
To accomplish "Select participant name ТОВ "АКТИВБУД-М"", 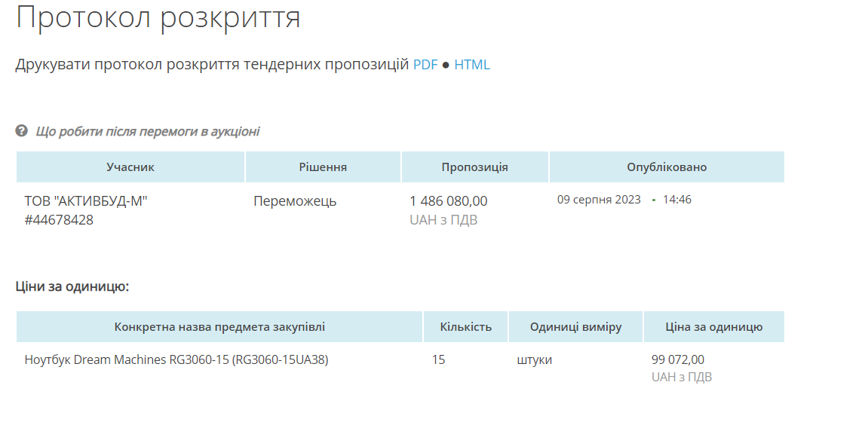I will point(86,201).
